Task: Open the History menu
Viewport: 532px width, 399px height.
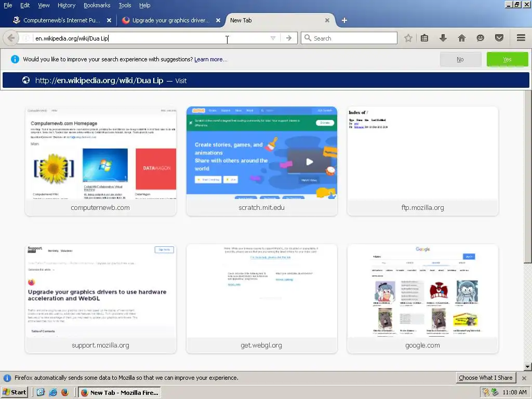Action: [66, 5]
